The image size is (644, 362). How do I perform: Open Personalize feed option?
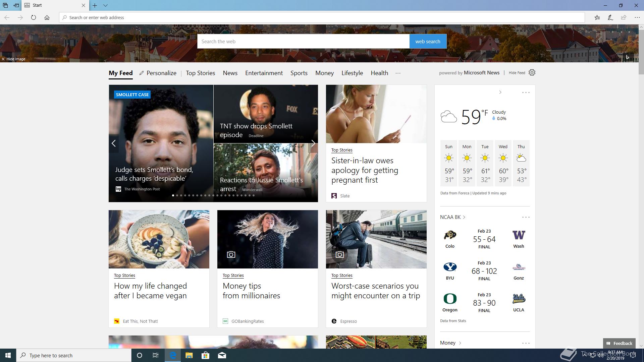158,73
